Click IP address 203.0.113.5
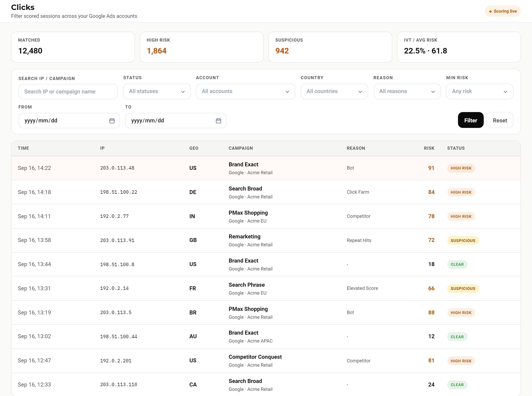 pos(116,313)
